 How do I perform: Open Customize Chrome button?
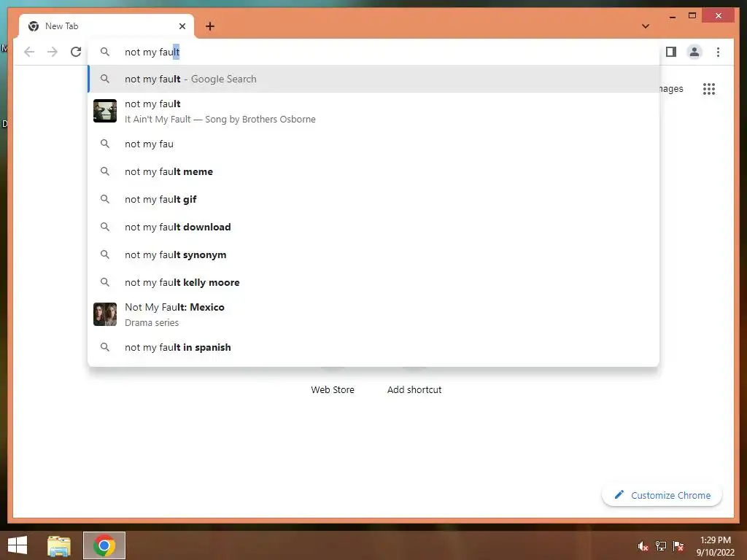click(662, 495)
